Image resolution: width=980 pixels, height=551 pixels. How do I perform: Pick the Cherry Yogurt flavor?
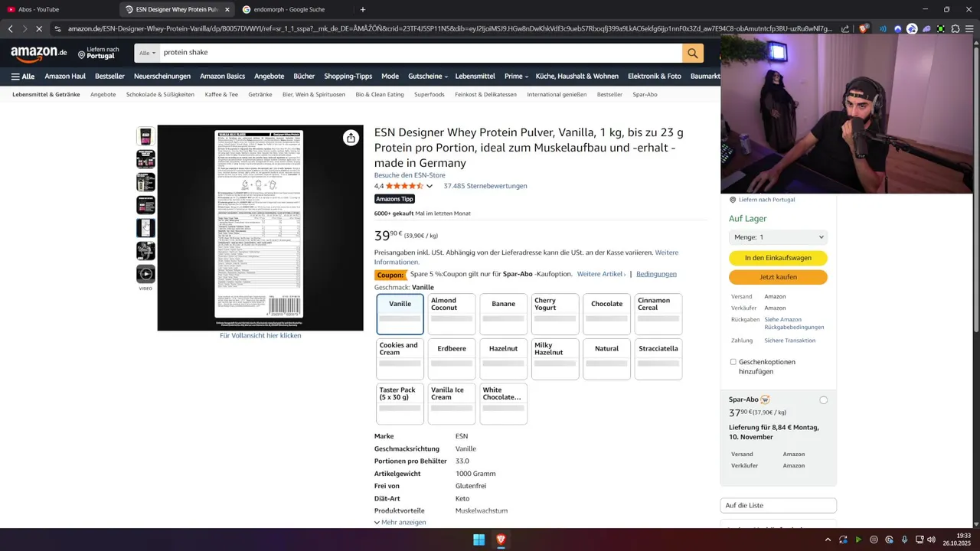coord(555,315)
